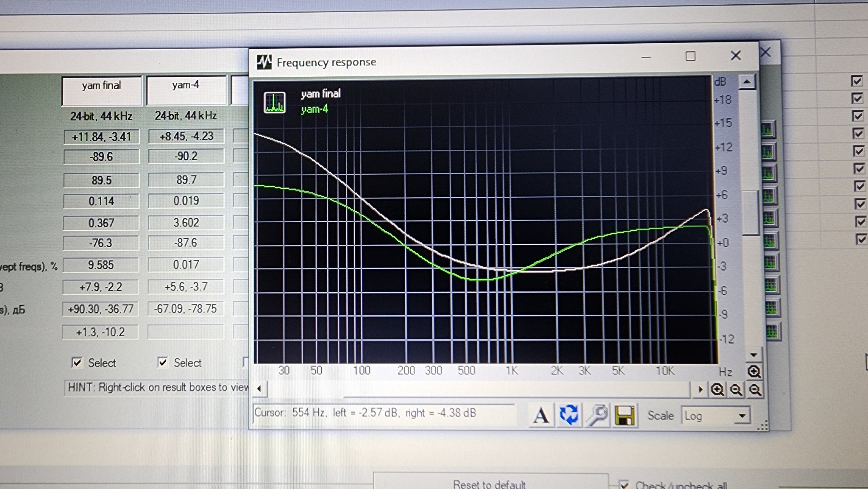Open graph icon in the +90.30, -36.77 row

[x=772, y=307]
